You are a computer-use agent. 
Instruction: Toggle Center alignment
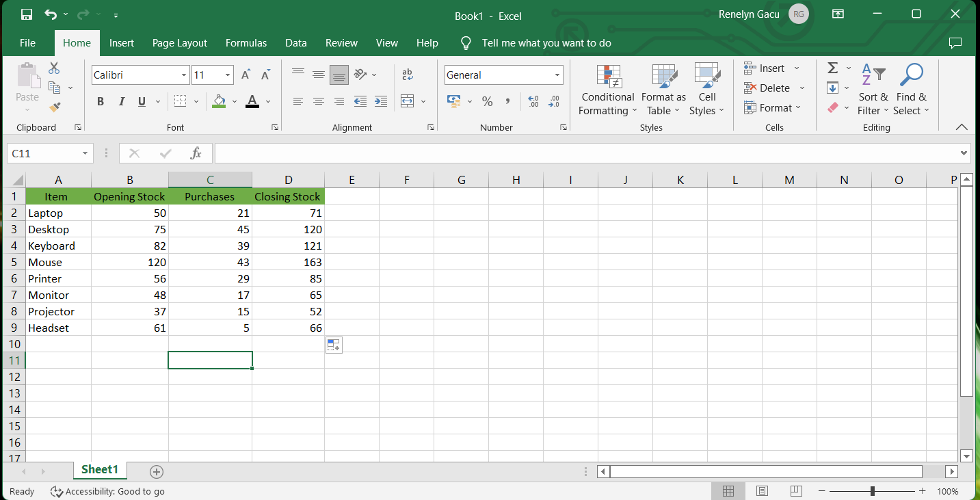click(319, 101)
